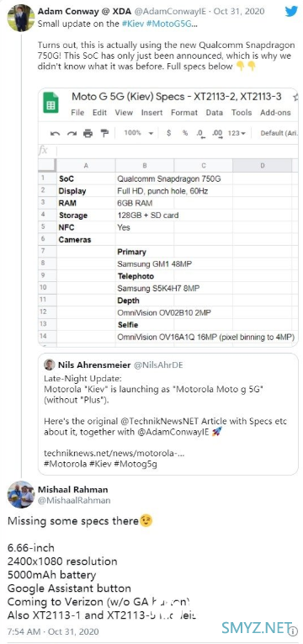
Task: Click the Google Sheets green icon
Action: [x=50, y=103]
